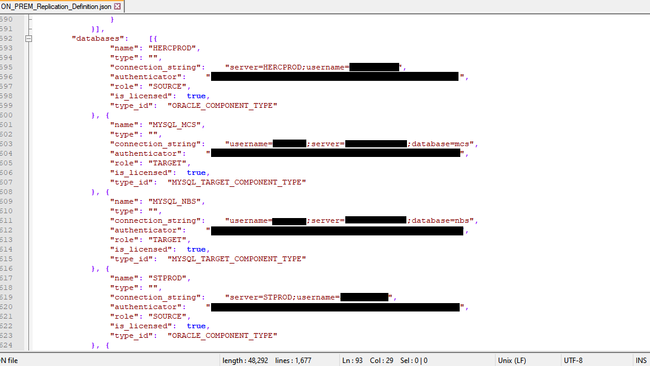The image size is (650, 366).
Task: Open the UTF-8 encoding selector
Action: 573,361
